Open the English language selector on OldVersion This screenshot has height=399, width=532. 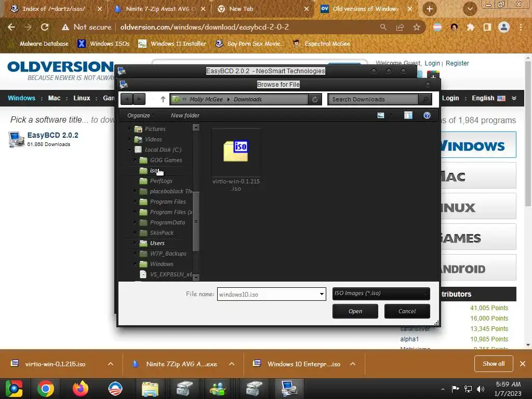tap(488, 98)
